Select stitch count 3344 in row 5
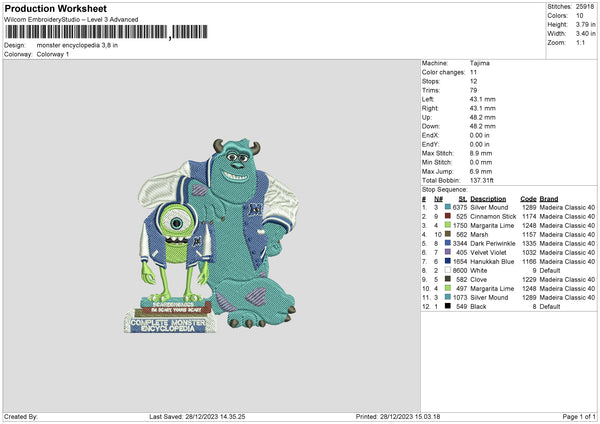 (x=460, y=243)
